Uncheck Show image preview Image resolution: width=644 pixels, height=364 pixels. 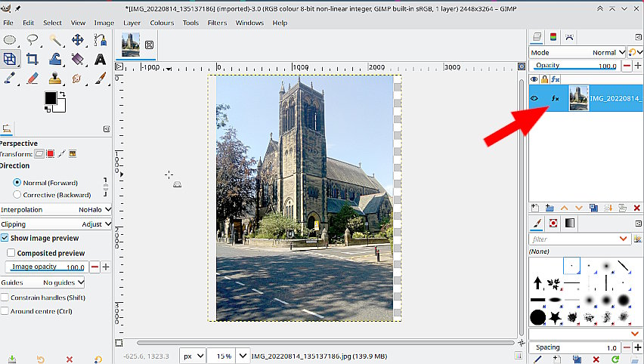[5, 238]
